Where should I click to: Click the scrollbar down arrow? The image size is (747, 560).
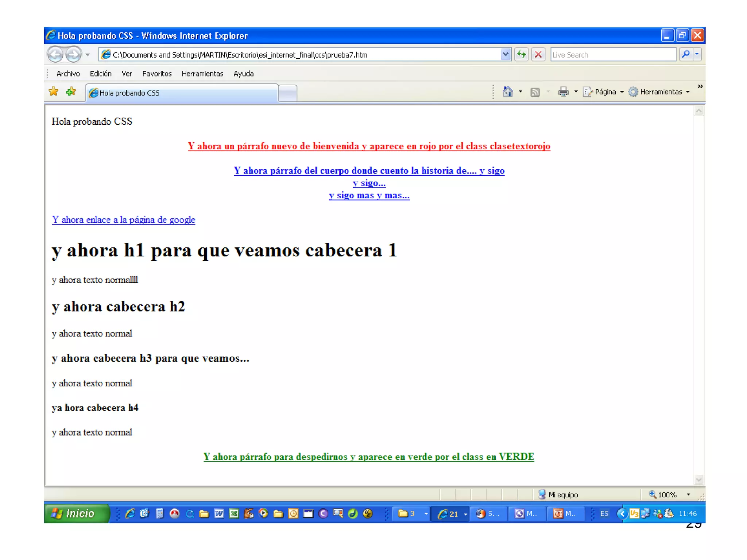coord(698,479)
